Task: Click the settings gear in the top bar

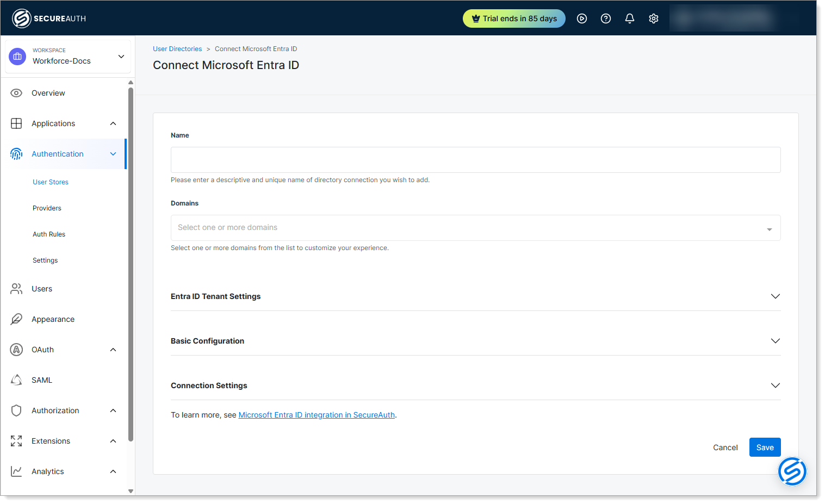Action: tap(653, 18)
